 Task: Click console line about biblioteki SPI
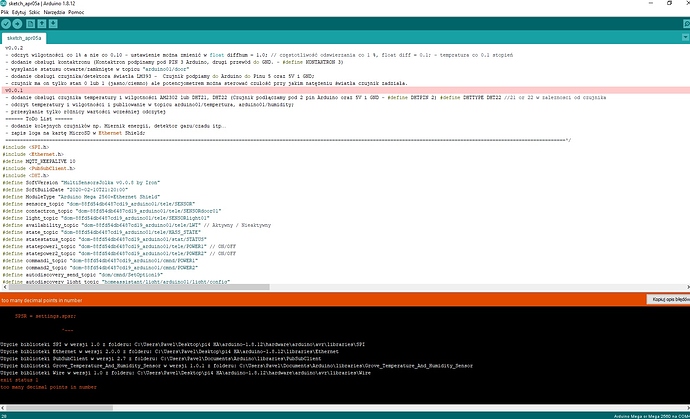click(x=183, y=345)
